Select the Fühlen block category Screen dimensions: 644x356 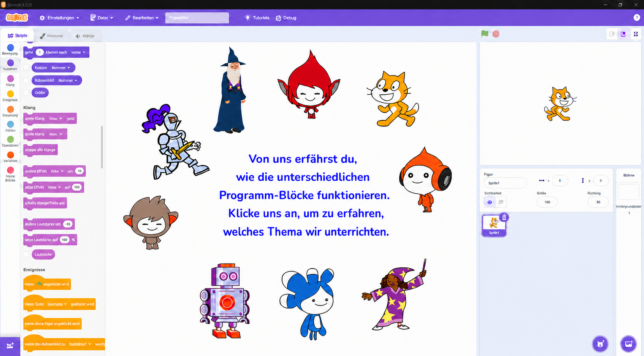point(10,126)
